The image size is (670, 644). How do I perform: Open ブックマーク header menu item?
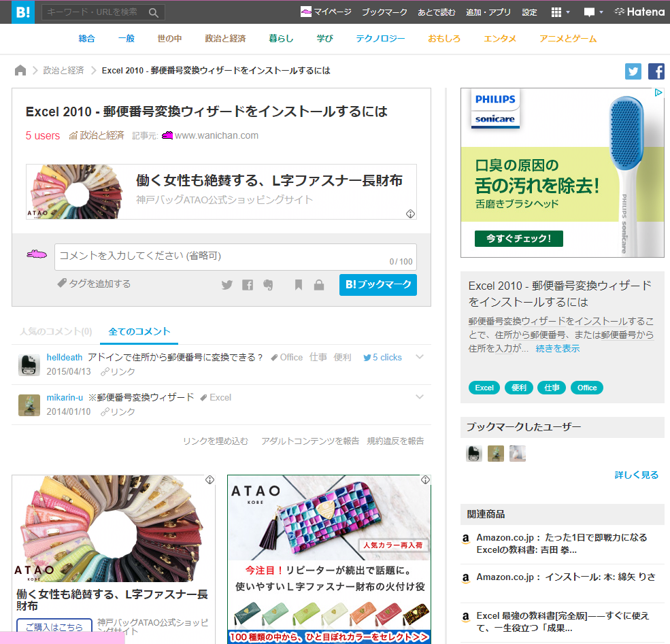[x=384, y=12]
